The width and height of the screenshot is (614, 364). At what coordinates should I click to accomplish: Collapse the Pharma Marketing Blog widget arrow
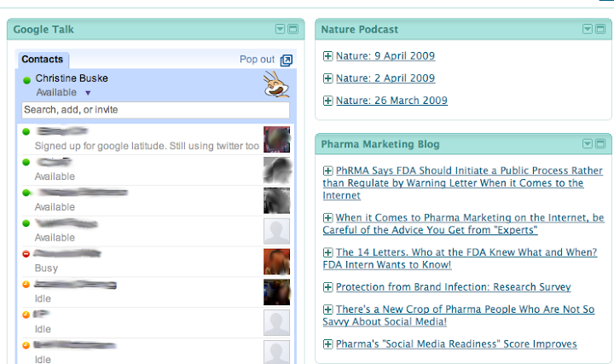click(x=587, y=143)
